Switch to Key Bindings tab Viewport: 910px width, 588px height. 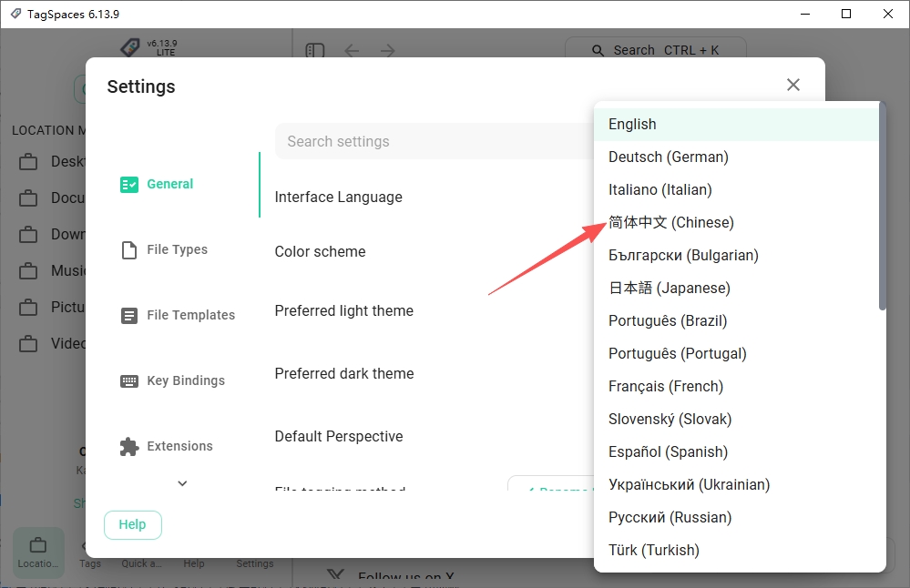[182, 381]
